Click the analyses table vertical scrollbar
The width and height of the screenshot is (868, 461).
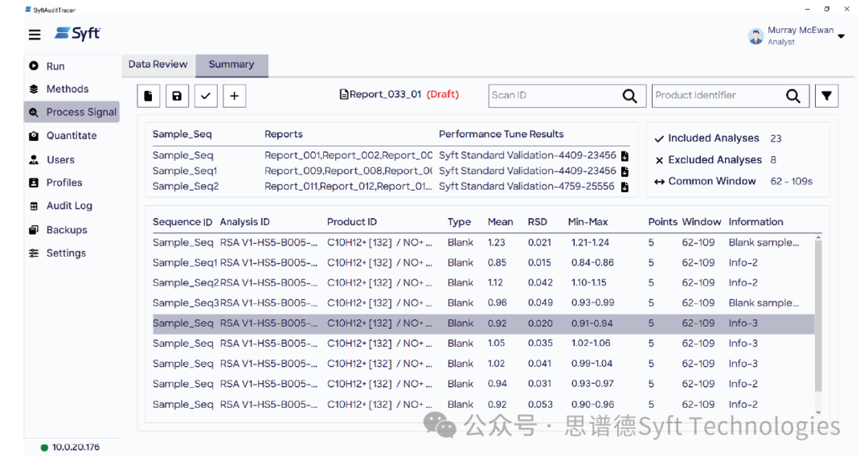(x=818, y=316)
